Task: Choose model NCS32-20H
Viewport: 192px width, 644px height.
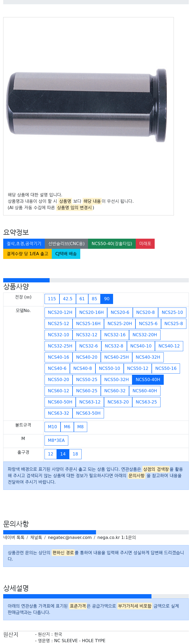Action: (x=145, y=335)
